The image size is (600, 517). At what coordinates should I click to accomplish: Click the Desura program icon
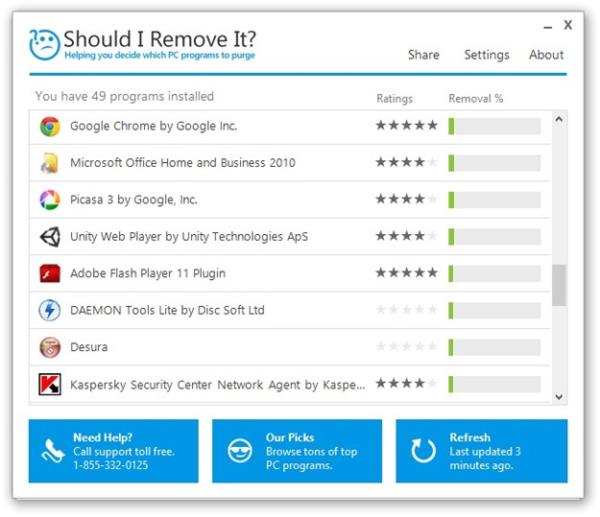click(50, 347)
